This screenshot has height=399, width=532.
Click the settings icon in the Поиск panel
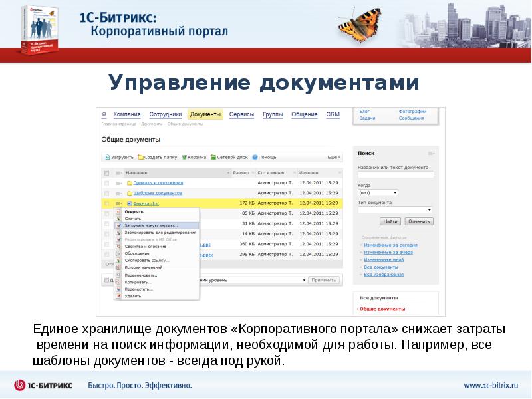click(430, 153)
